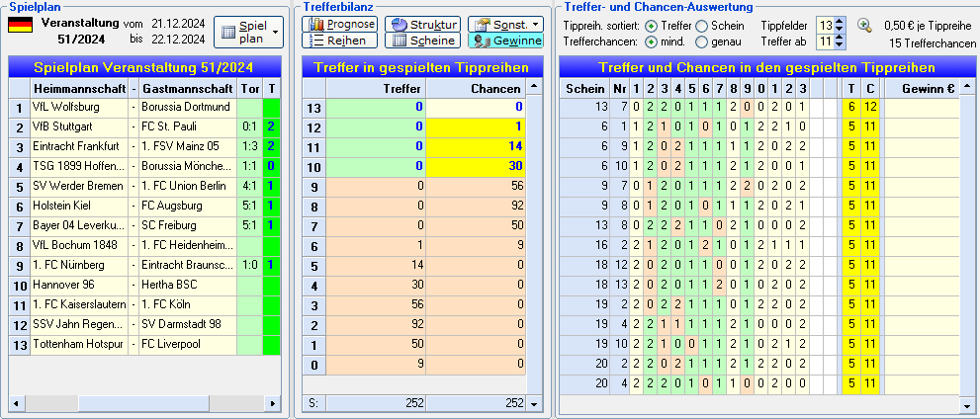
Task: Click the 0,50 € je Tippreihe label
Action: tap(930, 27)
